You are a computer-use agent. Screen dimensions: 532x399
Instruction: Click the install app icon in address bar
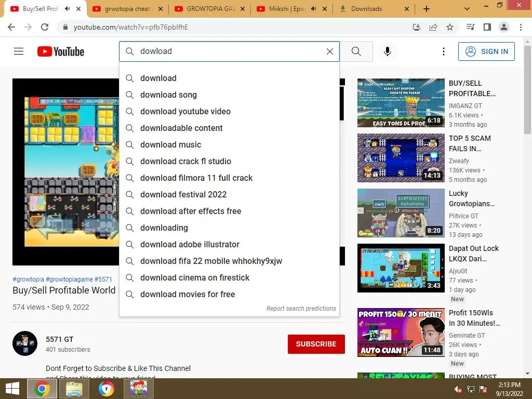tap(416, 27)
